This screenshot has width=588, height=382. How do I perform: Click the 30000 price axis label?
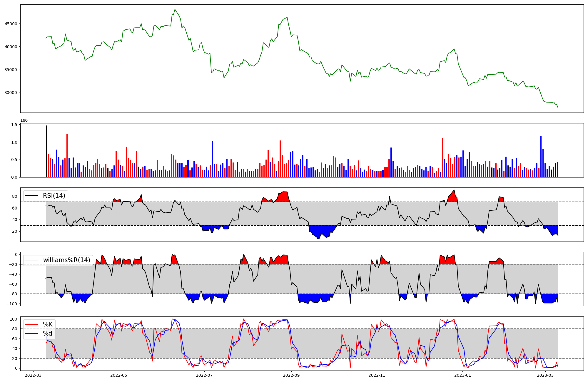11,93
